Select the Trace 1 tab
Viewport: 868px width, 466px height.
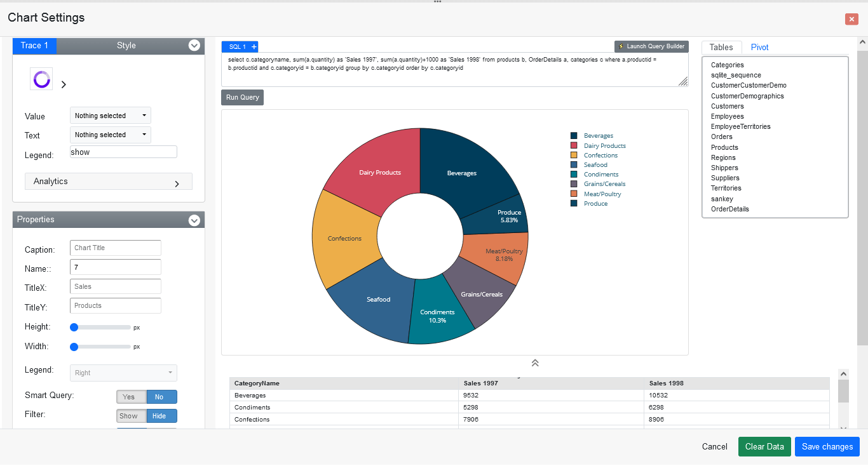[34, 45]
